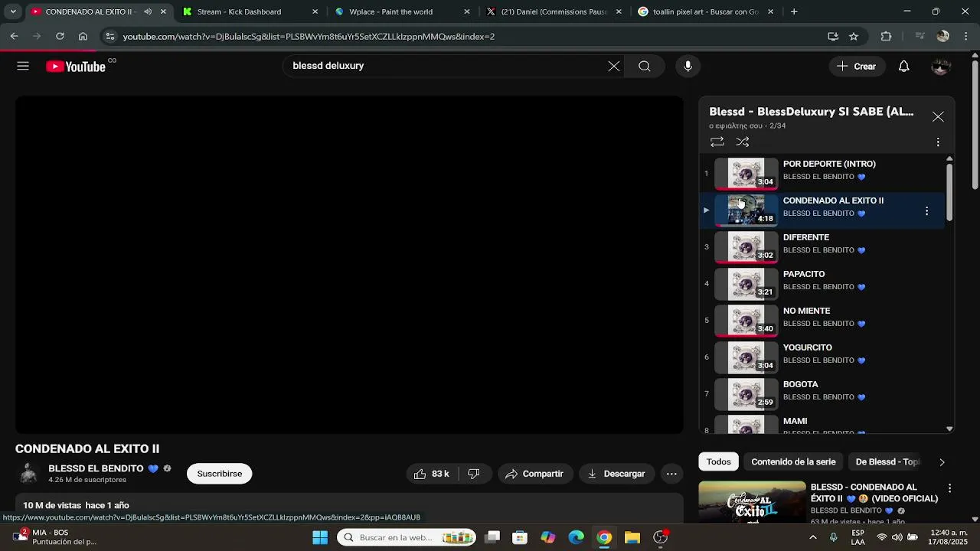980x551 pixels.
Task: Open options for suggested video CONDENADO AL ÉXITO II
Action: (949, 488)
